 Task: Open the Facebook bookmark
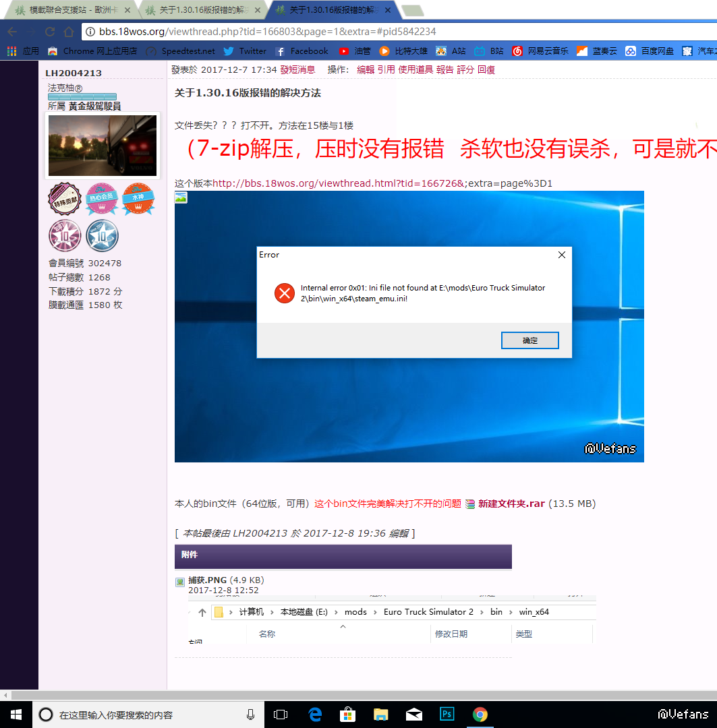pos(302,51)
